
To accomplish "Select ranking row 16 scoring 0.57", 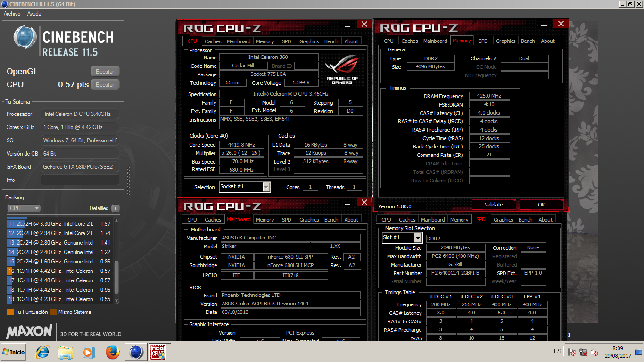I will (x=59, y=271).
